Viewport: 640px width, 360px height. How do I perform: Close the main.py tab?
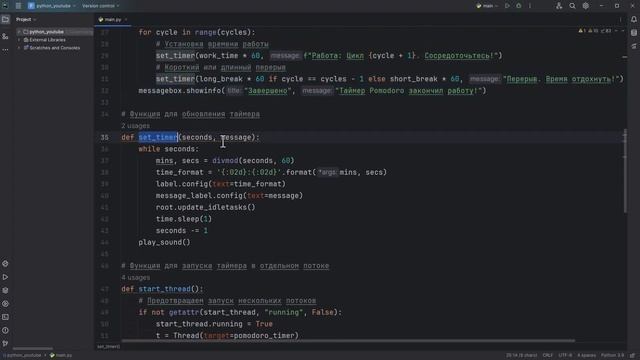coord(126,19)
